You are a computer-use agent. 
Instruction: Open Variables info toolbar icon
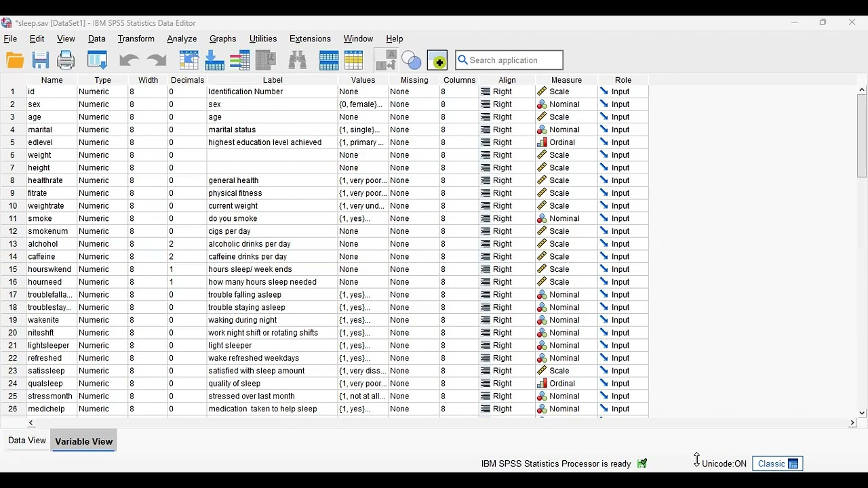click(x=240, y=60)
